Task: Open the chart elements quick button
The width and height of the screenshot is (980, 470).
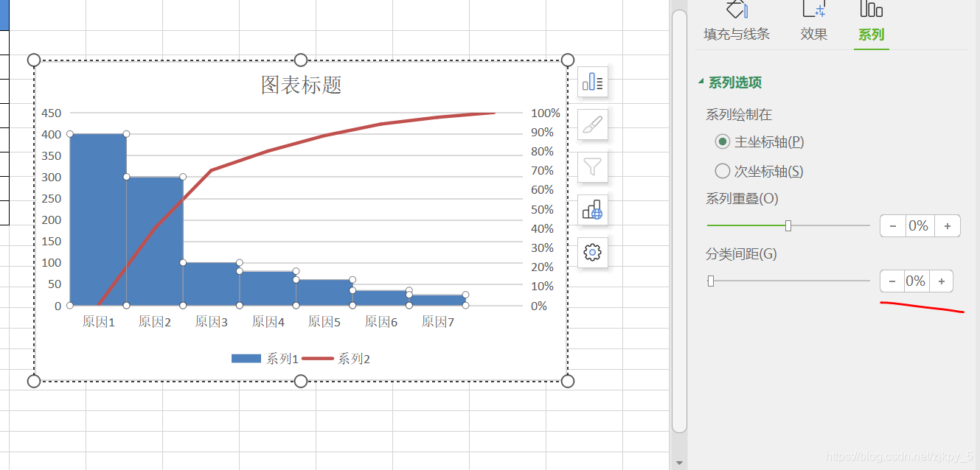Action: click(593, 82)
